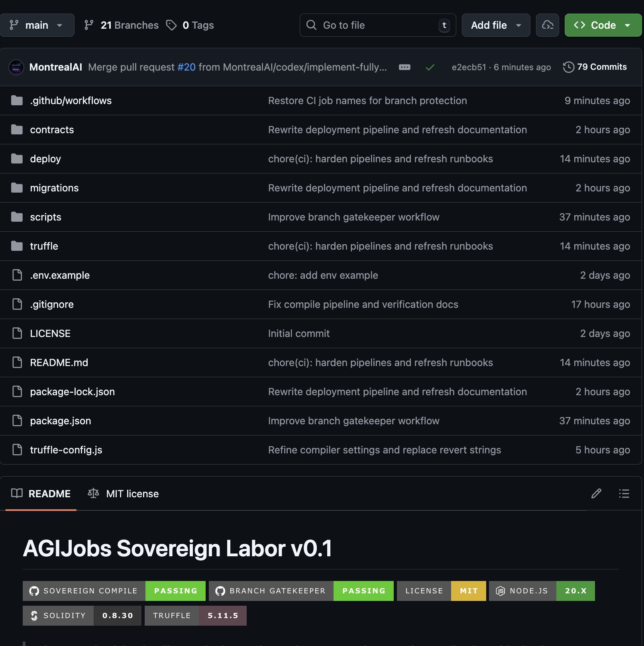Click folder icon beside .github/workflows

tap(17, 100)
